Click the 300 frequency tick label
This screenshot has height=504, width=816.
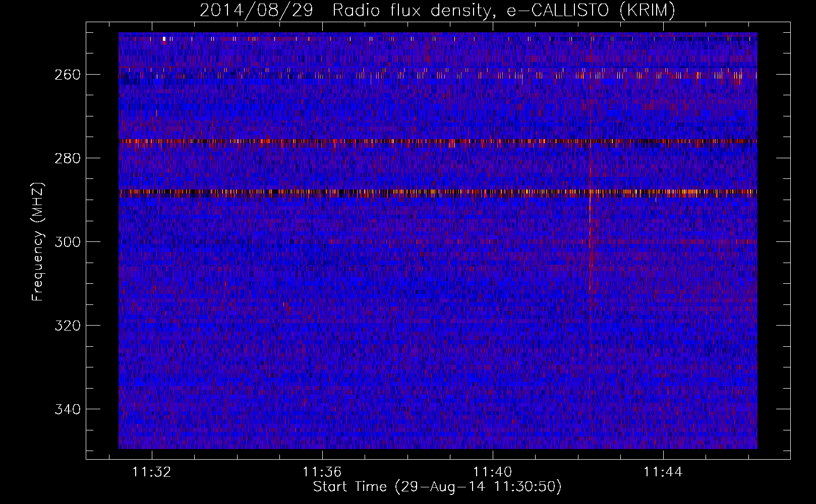coord(67,242)
